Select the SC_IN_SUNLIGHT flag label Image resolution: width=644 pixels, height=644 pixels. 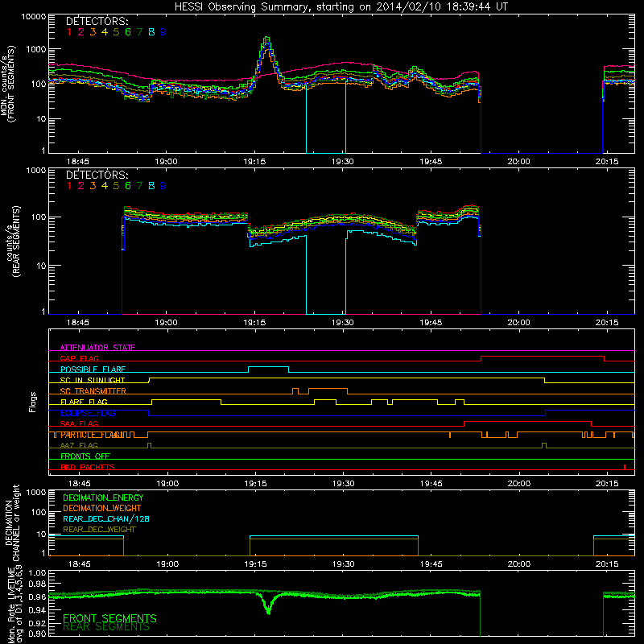(93, 380)
